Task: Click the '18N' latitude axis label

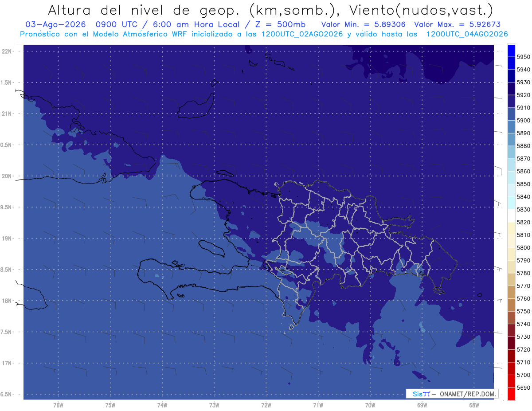Action: tap(7, 301)
